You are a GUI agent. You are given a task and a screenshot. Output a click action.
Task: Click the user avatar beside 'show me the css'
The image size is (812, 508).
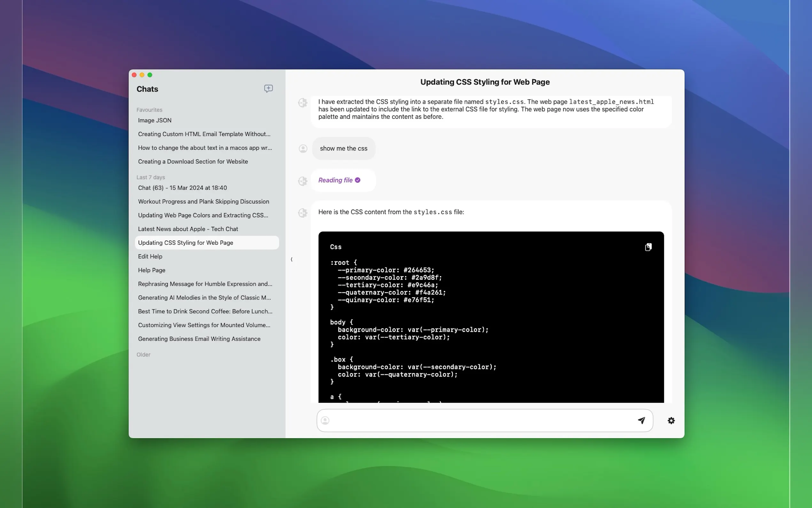coord(303,148)
